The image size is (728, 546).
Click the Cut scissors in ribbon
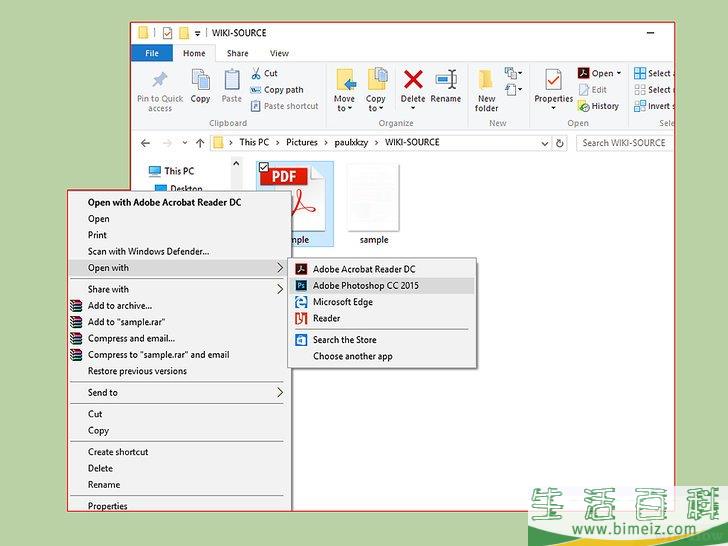pos(256,73)
